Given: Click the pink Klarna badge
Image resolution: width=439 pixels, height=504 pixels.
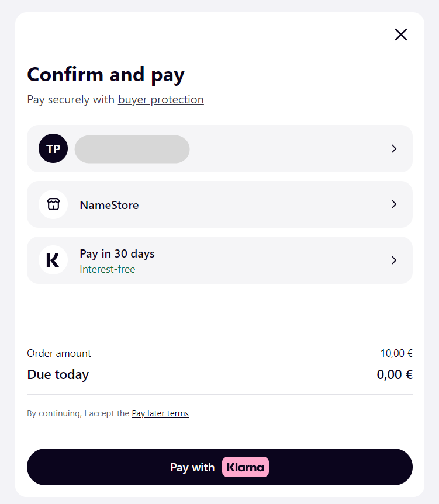Looking at the screenshot, I should tap(245, 467).
